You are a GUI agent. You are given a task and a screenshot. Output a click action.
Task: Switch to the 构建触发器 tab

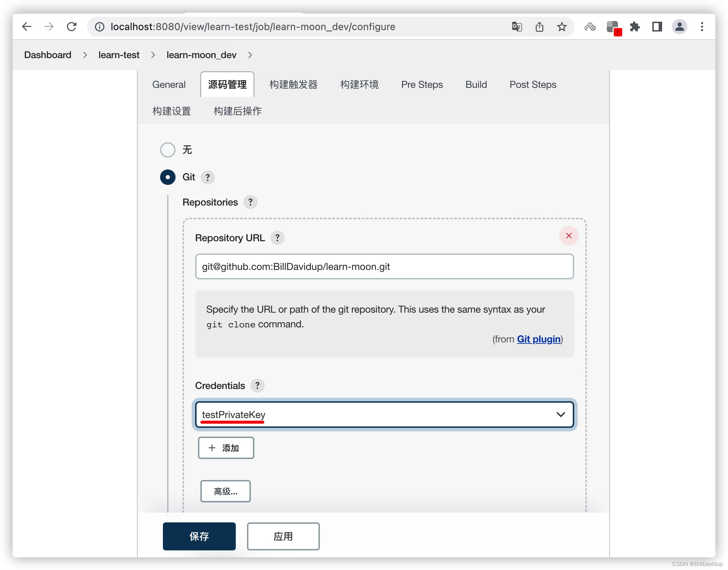[293, 85]
